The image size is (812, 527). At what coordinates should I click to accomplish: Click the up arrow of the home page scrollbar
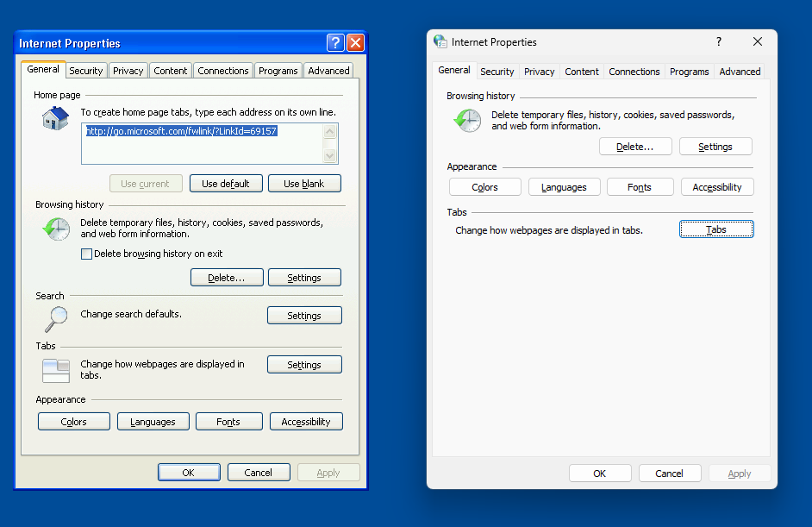click(329, 132)
